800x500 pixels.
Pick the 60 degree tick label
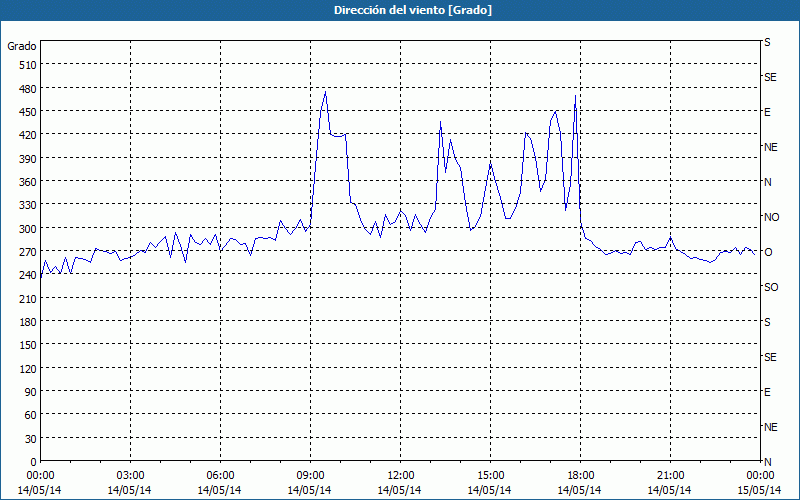31,415
